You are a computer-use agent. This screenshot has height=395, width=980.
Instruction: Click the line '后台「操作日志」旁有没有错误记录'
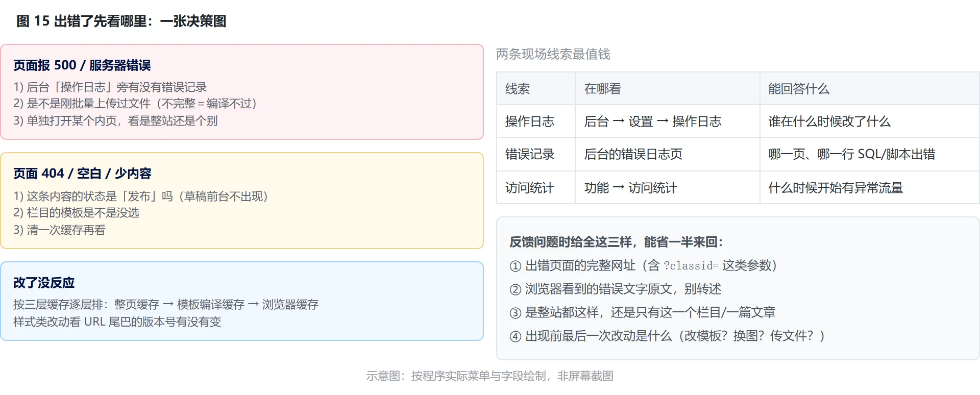(x=110, y=87)
